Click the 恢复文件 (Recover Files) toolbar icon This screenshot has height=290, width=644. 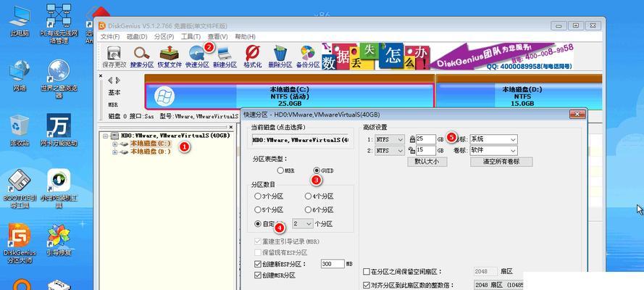[x=170, y=57]
